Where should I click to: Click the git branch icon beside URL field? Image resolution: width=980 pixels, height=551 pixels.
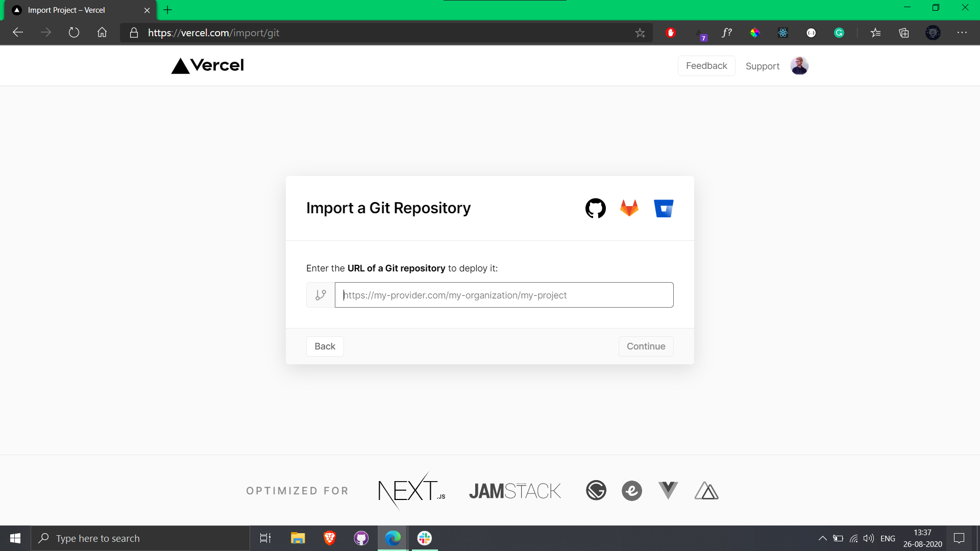[x=321, y=295]
